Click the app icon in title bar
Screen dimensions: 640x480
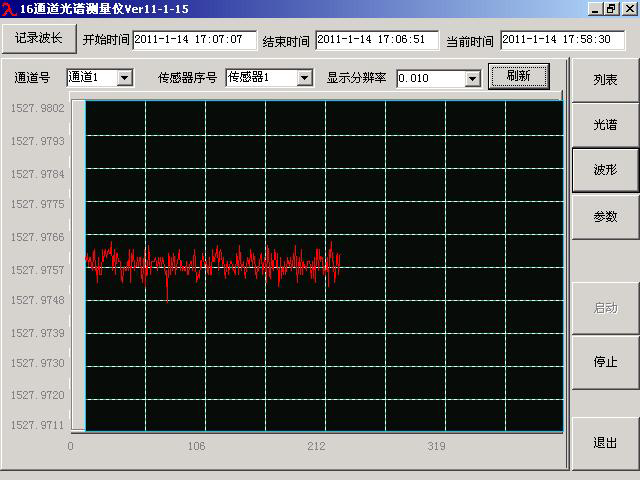[x=9, y=9]
